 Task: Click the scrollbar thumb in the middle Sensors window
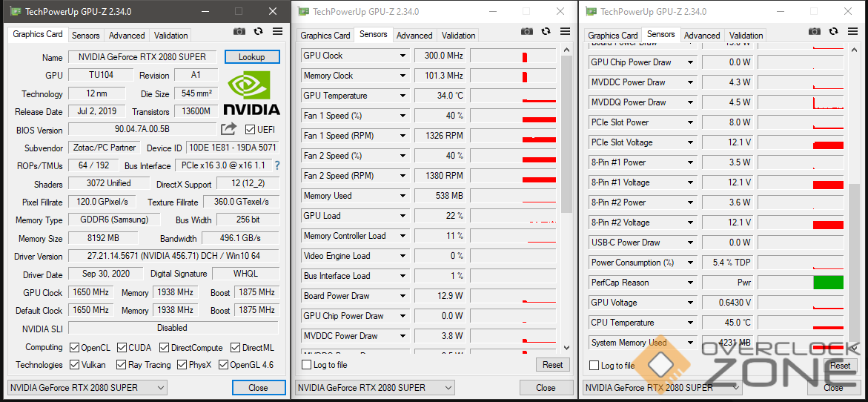tap(566, 134)
